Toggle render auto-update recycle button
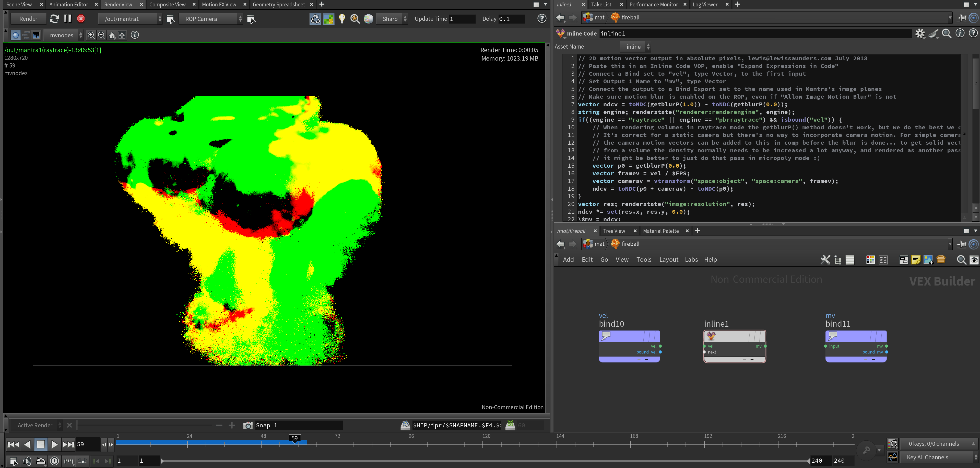The image size is (980, 468). pyautogui.click(x=315, y=19)
